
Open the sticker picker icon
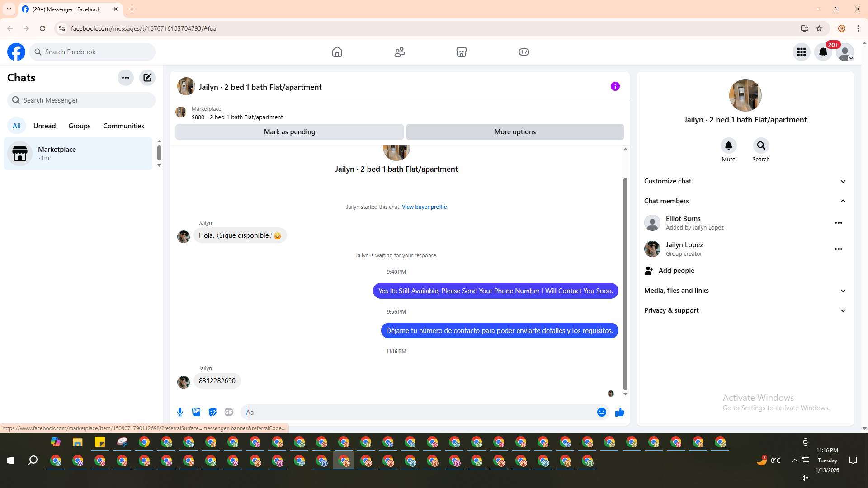pyautogui.click(x=212, y=412)
